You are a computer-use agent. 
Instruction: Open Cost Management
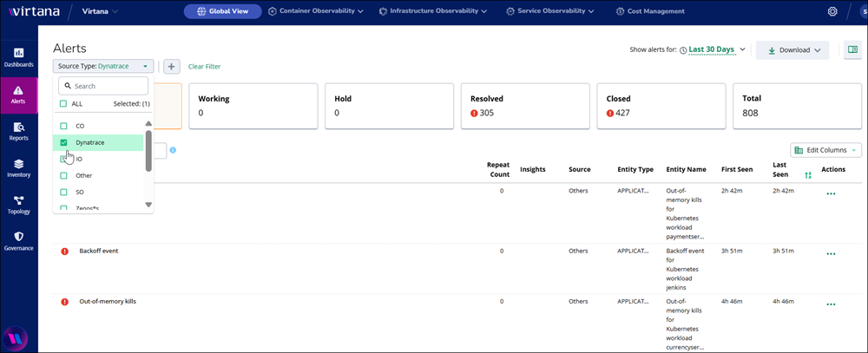[x=650, y=11]
